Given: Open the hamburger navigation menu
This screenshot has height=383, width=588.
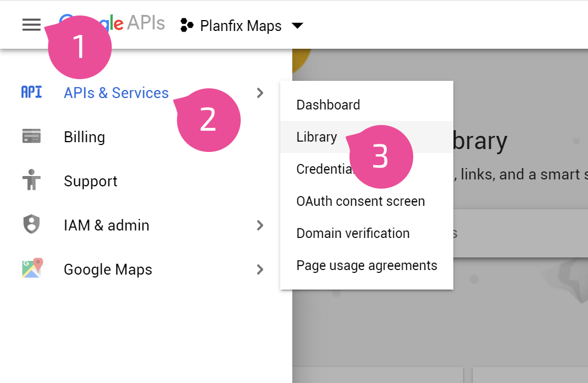Looking at the screenshot, I should pos(32,25).
